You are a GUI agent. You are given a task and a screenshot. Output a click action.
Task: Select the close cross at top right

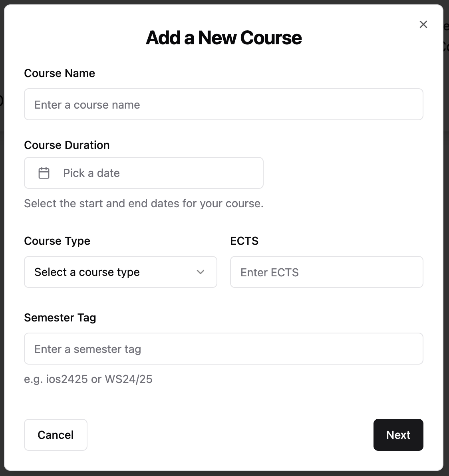click(423, 24)
